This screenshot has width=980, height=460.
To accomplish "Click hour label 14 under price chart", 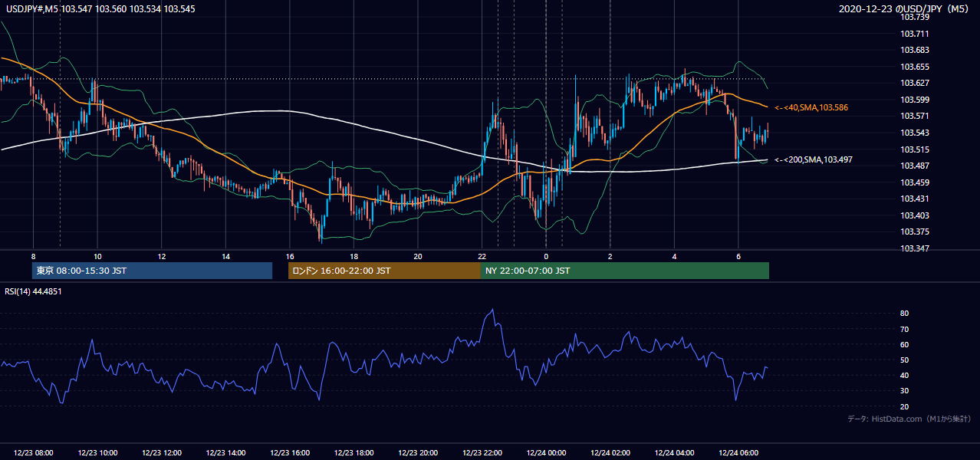I will coord(225,256).
